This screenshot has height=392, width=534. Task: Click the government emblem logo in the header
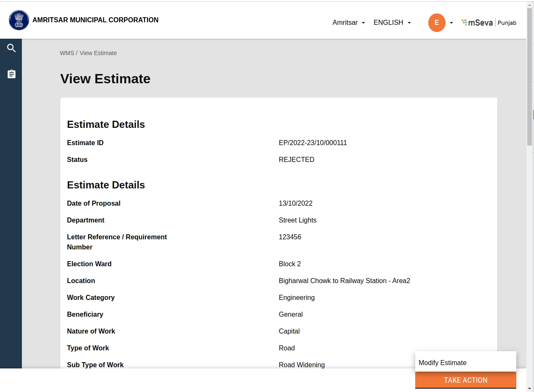coord(19,20)
